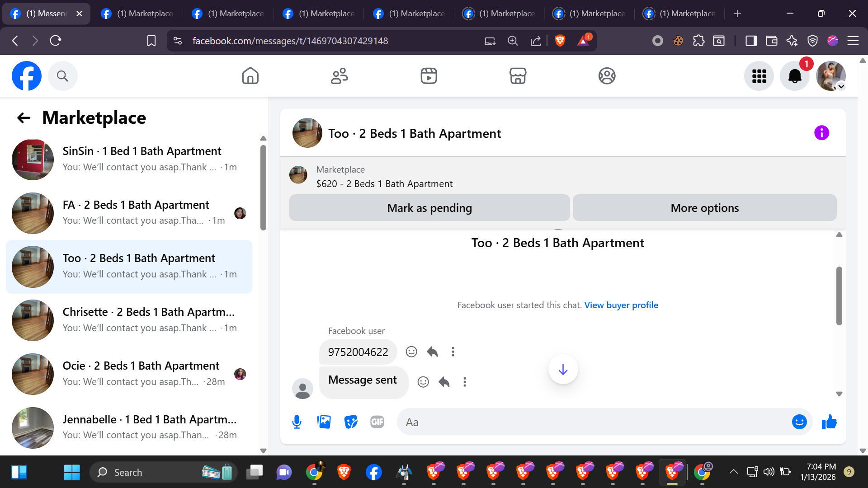Click the voice clip microphone icon
Image resolution: width=868 pixels, height=488 pixels.
pos(297,422)
